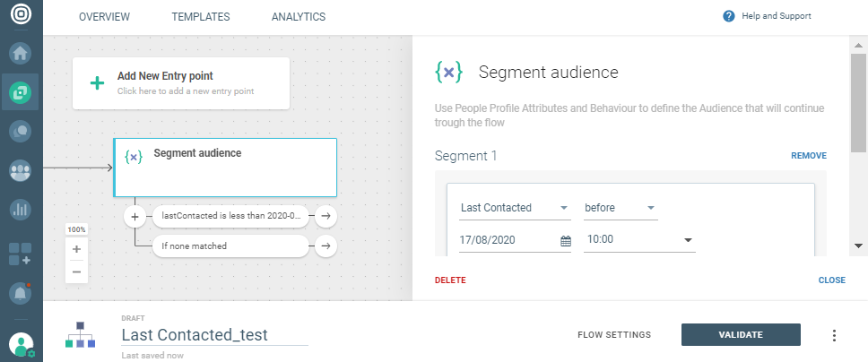Click the home icon in sidebar
Image resolution: width=868 pixels, height=362 pixels.
tap(20, 53)
